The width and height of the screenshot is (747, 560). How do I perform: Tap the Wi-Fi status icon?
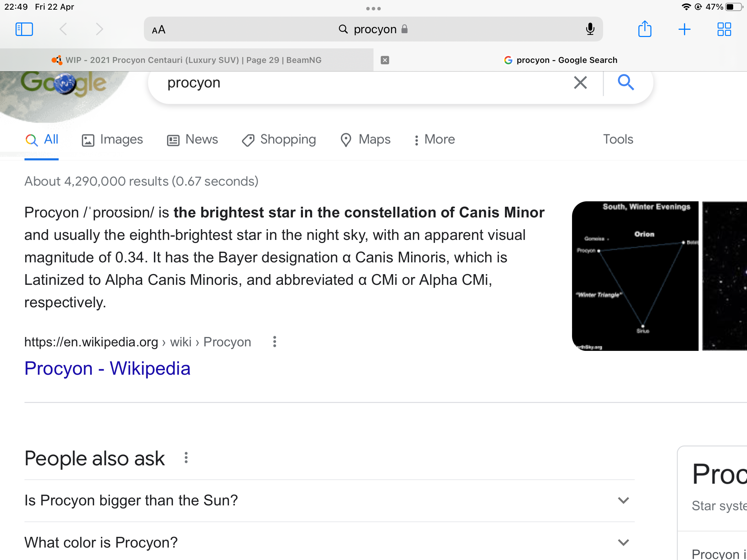pos(686,7)
